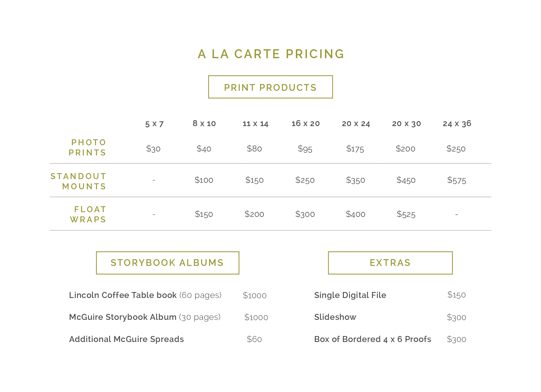541x392 pixels.
Task: Select the Storybook Albums heading box
Action: [x=167, y=263]
